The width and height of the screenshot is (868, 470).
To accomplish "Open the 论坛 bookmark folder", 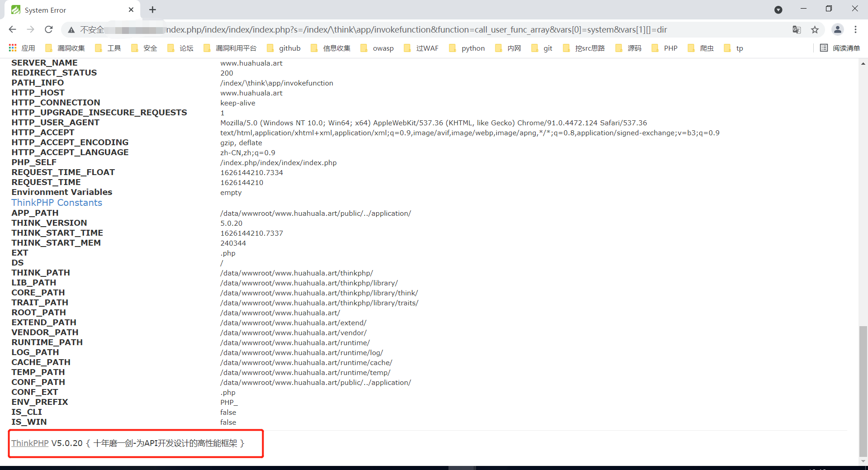I will tap(180, 48).
